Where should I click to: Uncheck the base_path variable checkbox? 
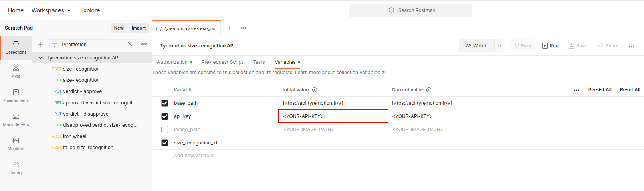click(x=165, y=103)
